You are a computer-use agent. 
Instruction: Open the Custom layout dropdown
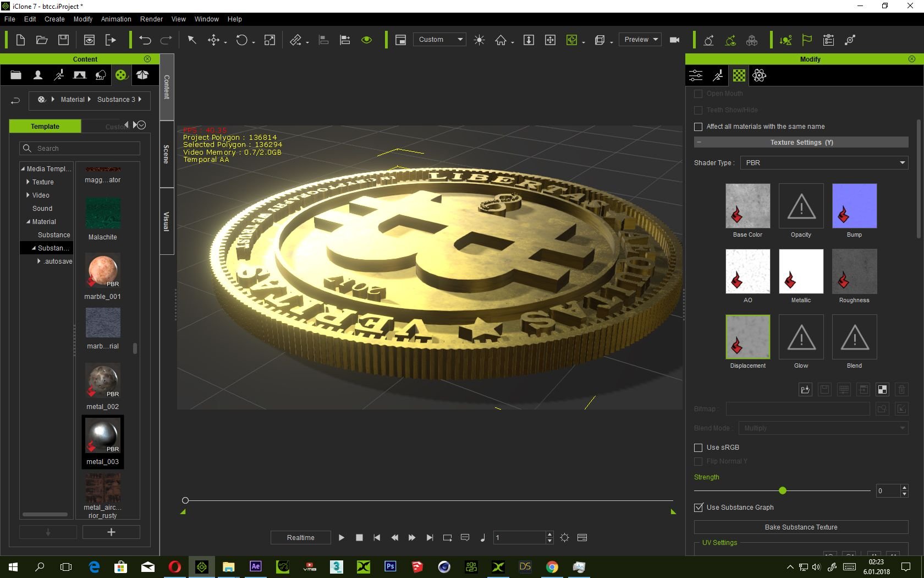439,40
